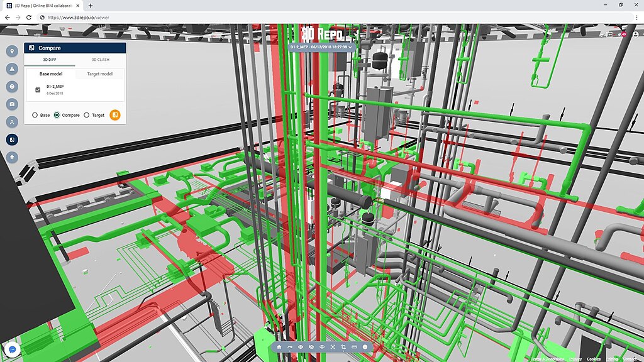Run the compare with the orange compare button
644x362 pixels.
(115, 115)
